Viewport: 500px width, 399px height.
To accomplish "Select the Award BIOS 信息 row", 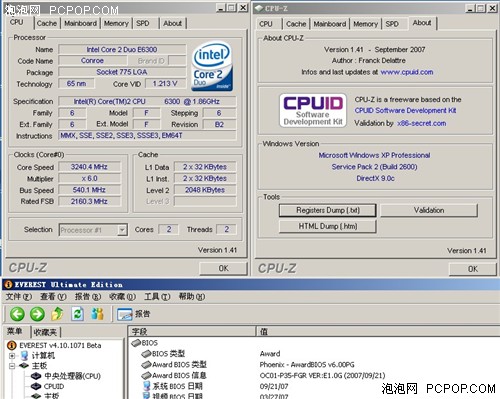I will pyautogui.click(x=174, y=375).
